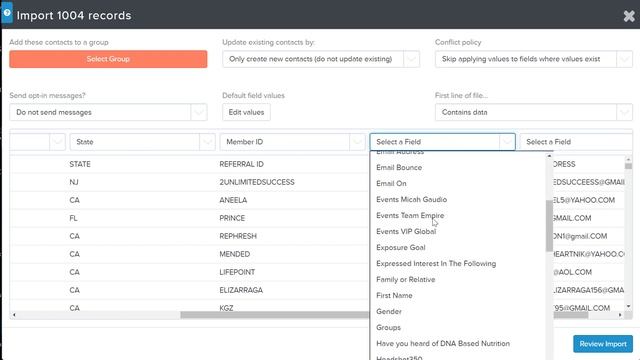The width and height of the screenshot is (640, 360).
Task: Click the orange Select Group button
Action: (x=108, y=59)
